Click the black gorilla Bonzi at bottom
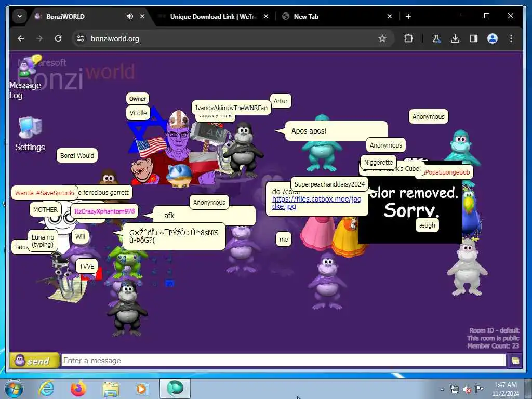The height and width of the screenshot is (399, 532). coord(127,309)
